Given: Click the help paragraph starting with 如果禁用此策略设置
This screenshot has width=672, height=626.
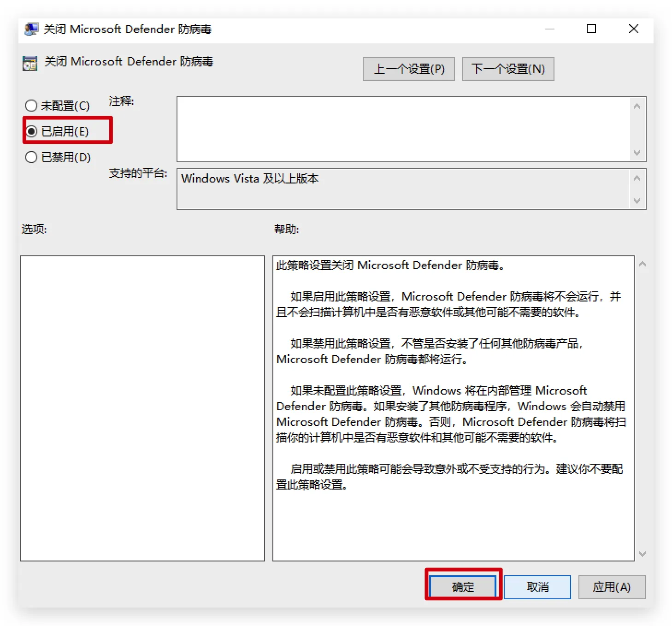Looking at the screenshot, I should pos(430,351).
